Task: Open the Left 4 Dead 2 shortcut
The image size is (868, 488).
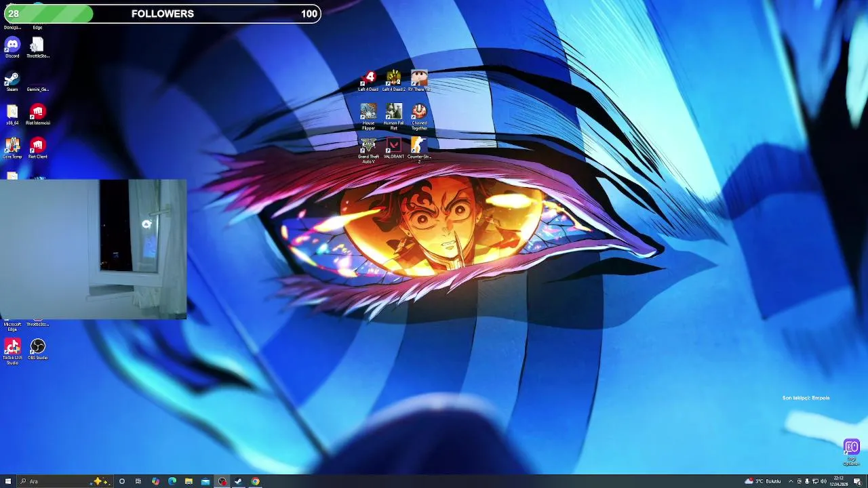Action: point(394,81)
